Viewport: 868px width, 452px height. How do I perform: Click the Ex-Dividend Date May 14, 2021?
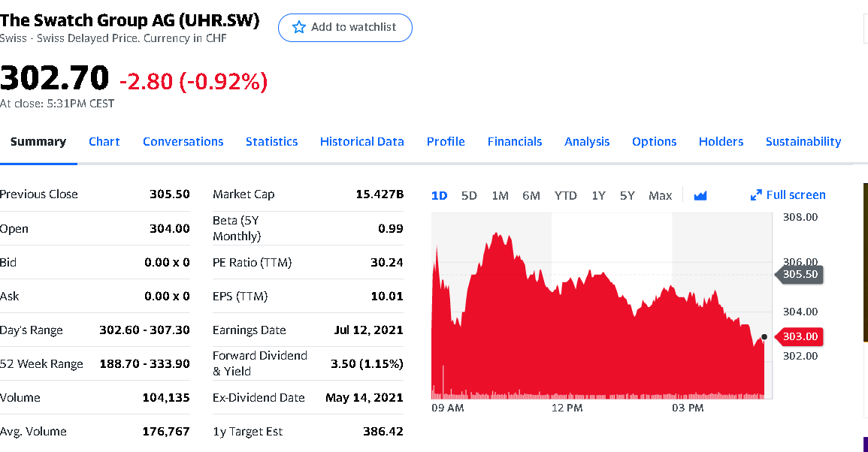click(x=364, y=398)
